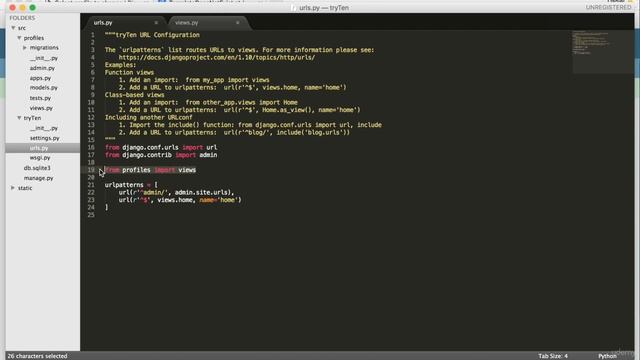
Task: Open apps.py in sidebar
Action: (x=40, y=78)
